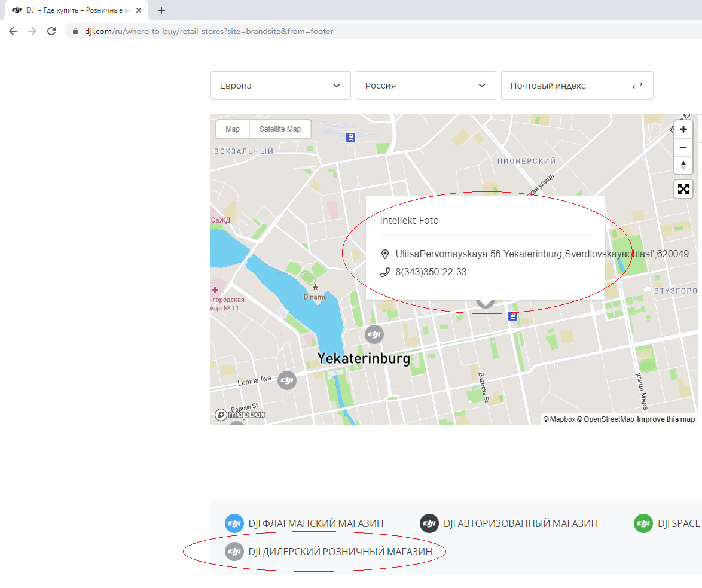Open the Россия country dropdown
Image resolution: width=702 pixels, height=588 pixels.
pyautogui.click(x=426, y=86)
